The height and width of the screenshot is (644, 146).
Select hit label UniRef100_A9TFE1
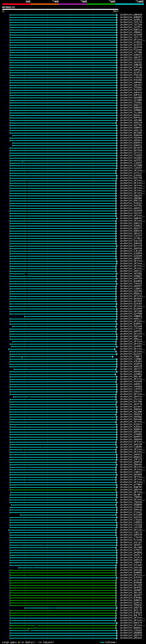[x=131, y=161]
